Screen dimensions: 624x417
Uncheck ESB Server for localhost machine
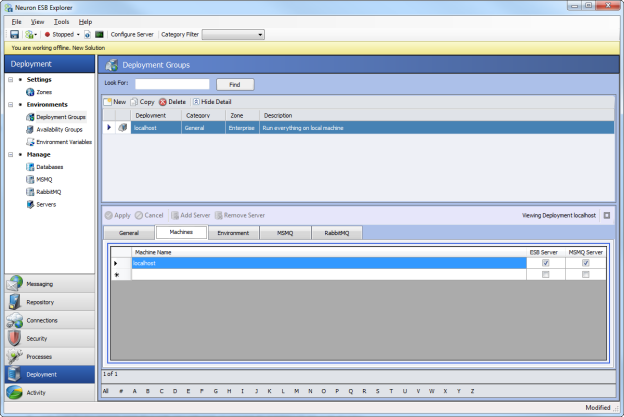pos(545,263)
